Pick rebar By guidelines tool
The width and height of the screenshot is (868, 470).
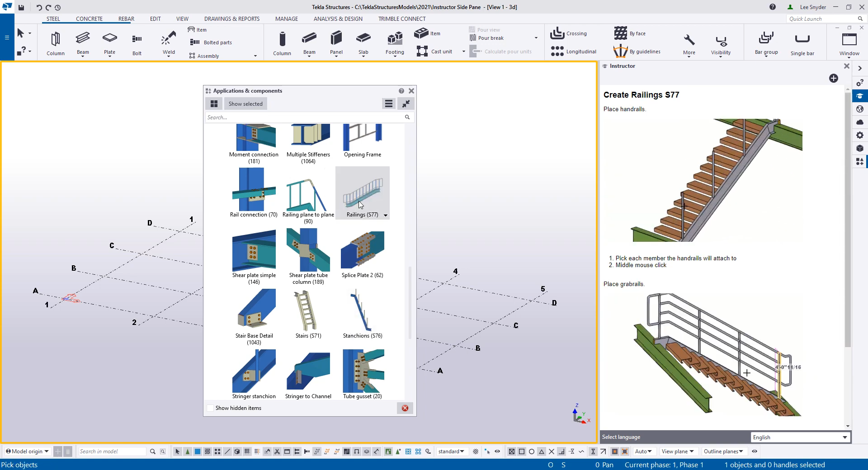(x=637, y=52)
